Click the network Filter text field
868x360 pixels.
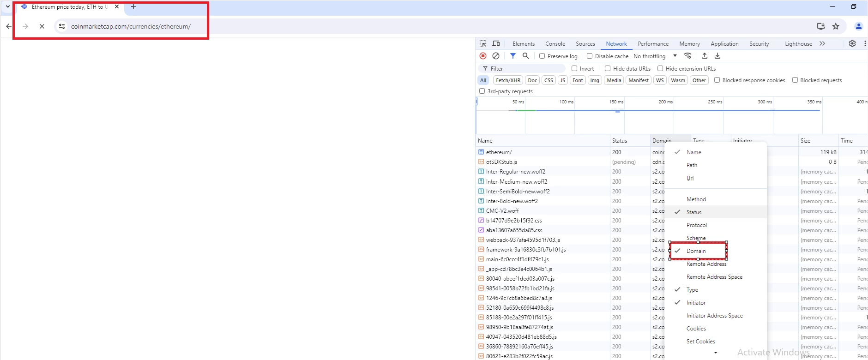click(x=522, y=68)
